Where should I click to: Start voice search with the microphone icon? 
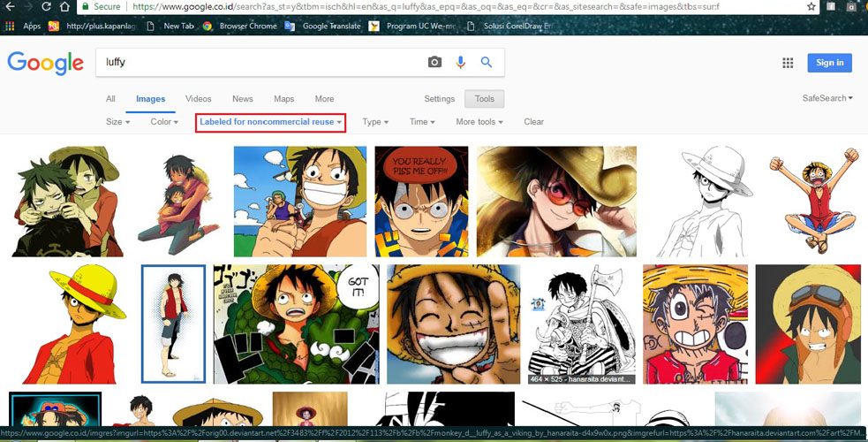coord(460,62)
